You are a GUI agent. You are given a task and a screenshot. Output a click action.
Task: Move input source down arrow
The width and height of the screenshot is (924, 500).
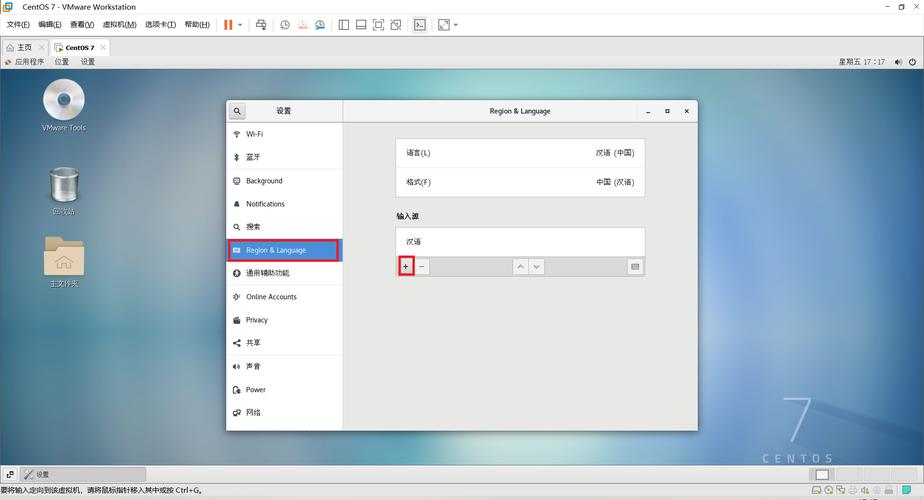(x=536, y=267)
